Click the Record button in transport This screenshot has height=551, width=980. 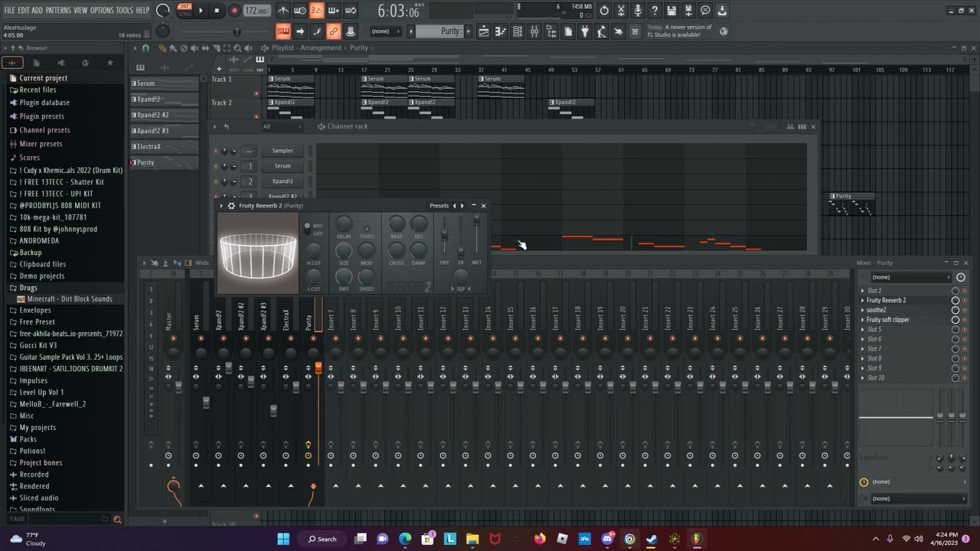234,11
